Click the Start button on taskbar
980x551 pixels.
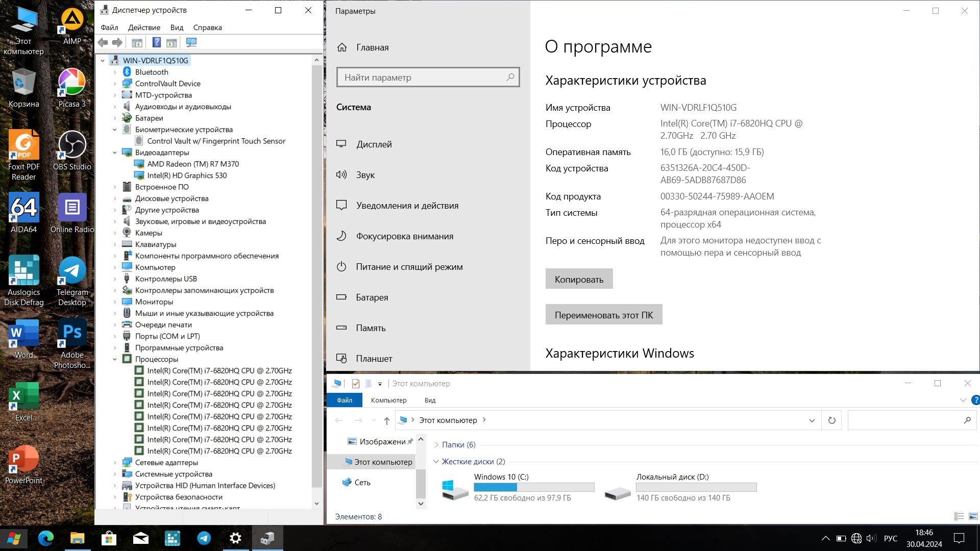pyautogui.click(x=14, y=538)
